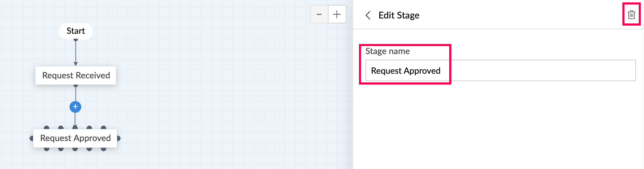The image size is (644, 169).
Task: Add a stage with blue plus button
Action: 75,107
